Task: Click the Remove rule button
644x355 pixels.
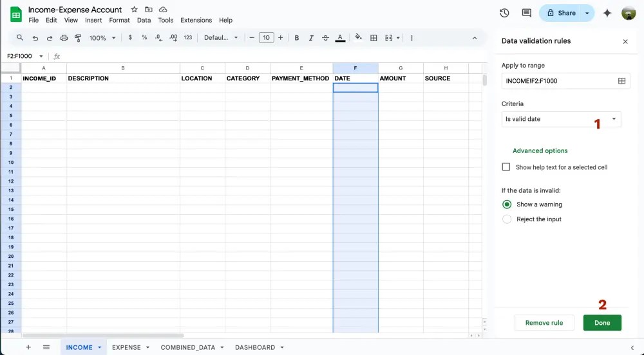Action: point(544,323)
